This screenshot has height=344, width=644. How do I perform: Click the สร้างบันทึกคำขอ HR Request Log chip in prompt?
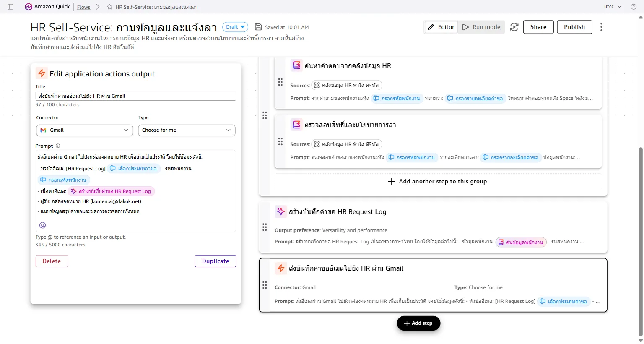(x=111, y=191)
